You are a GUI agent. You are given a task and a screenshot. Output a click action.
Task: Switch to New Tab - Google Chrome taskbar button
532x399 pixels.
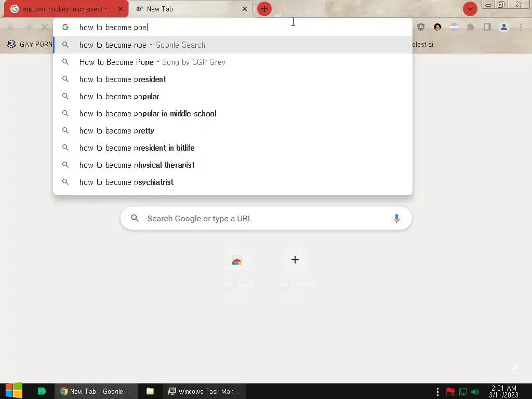coord(96,391)
